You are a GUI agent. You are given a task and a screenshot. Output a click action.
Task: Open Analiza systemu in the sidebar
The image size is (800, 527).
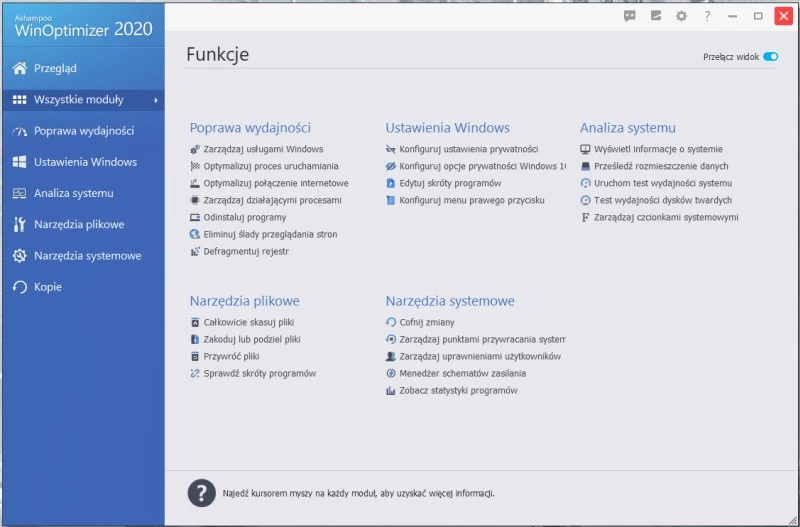point(73,193)
